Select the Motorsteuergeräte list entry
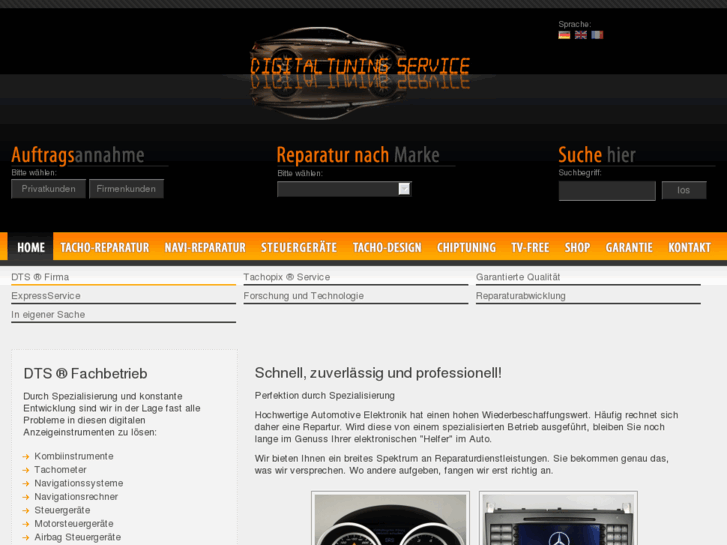The image size is (727, 545). [74, 524]
